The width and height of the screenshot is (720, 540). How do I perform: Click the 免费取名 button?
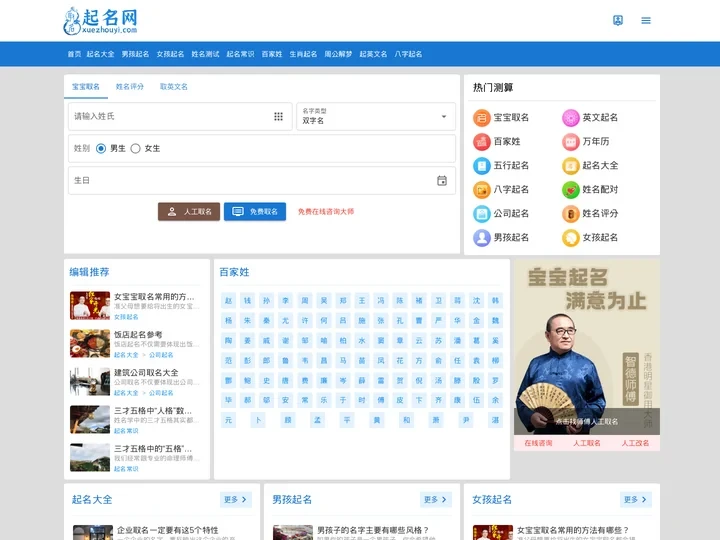tap(255, 212)
